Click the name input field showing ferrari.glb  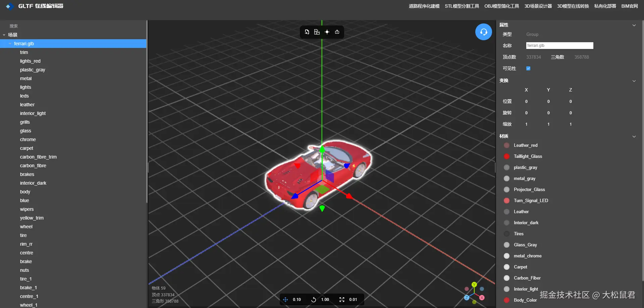coord(559,46)
